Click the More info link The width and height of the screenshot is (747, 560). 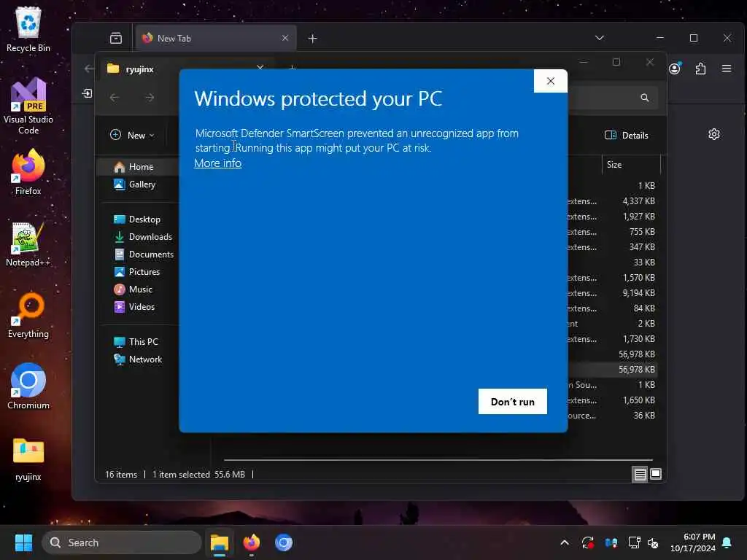217,163
